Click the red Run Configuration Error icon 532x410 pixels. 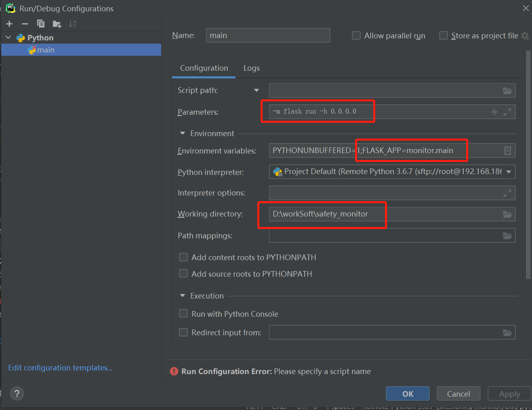[174, 371]
